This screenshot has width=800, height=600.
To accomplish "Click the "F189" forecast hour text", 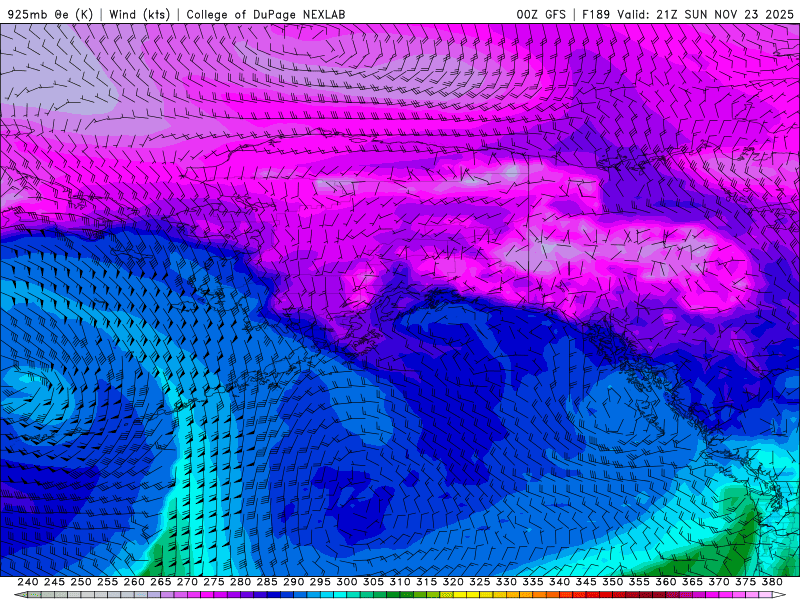I will click(x=596, y=14).
